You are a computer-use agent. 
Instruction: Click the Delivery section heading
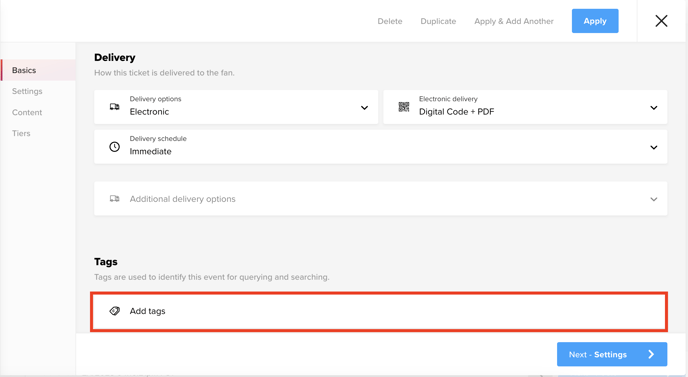tap(115, 57)
